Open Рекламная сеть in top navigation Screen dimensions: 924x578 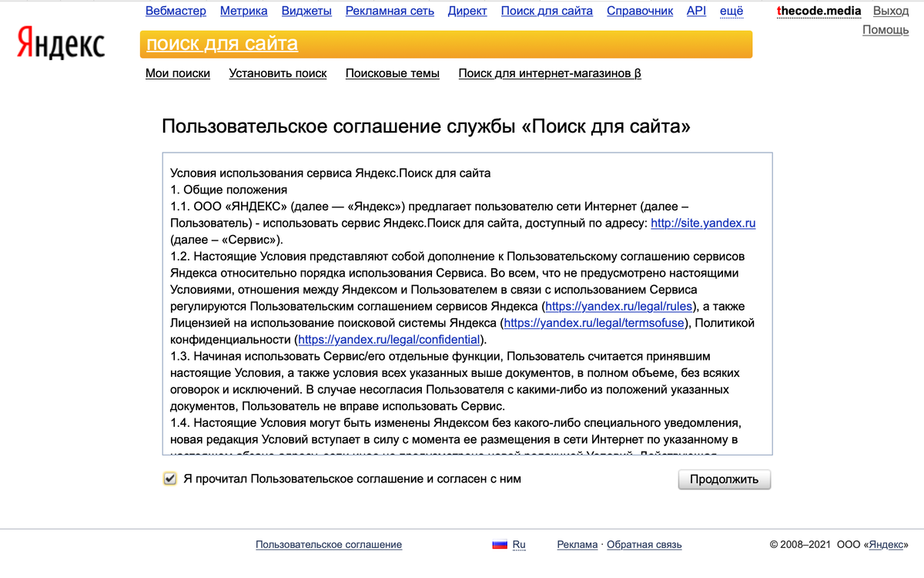390,11
